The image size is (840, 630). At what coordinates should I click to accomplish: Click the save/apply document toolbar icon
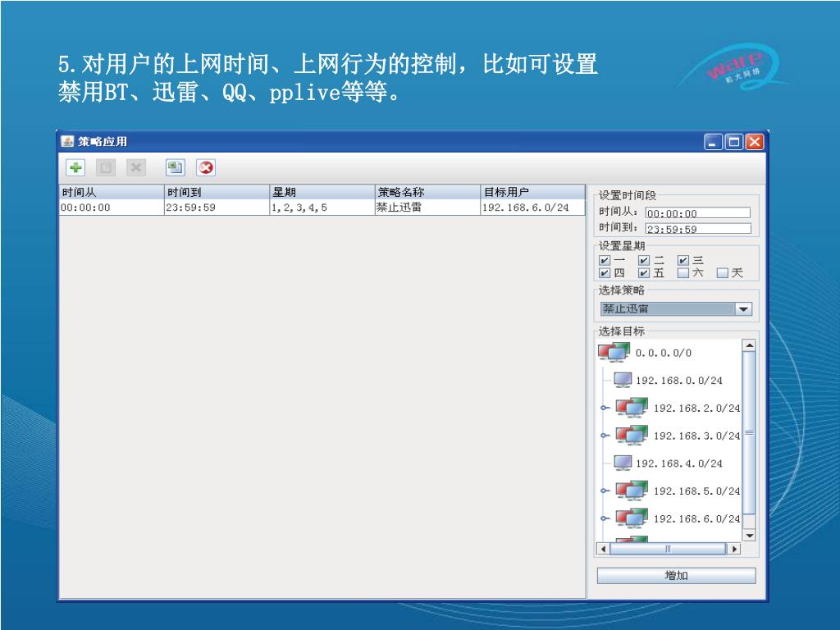click(x=176, y=167)
